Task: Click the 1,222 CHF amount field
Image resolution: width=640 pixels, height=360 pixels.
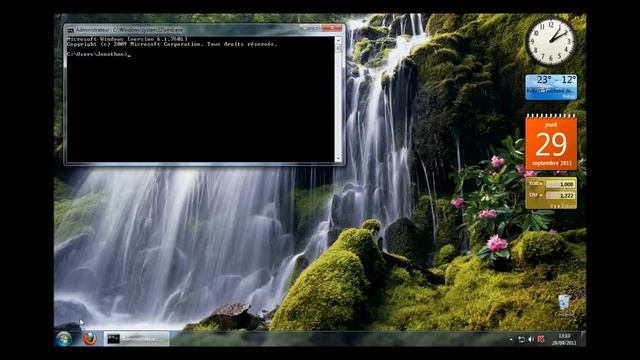Action: tap(560, 196)
